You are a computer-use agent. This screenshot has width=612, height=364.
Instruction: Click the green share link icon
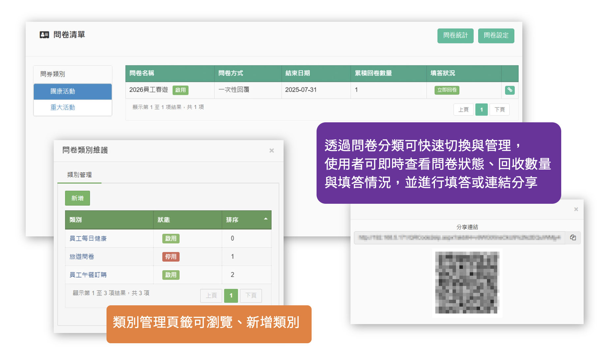pyautogui.click(x=509, y=90)
